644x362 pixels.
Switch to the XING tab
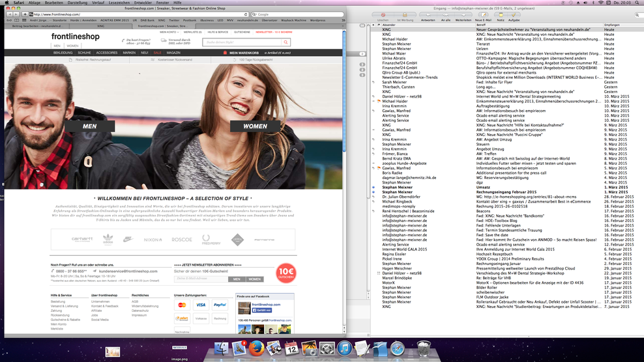click(x=100, y=26)
